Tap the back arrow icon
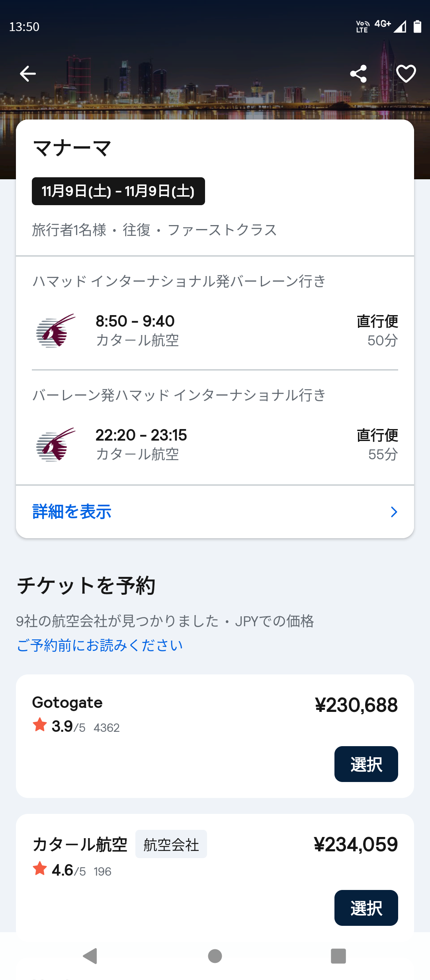 (28, 74)
